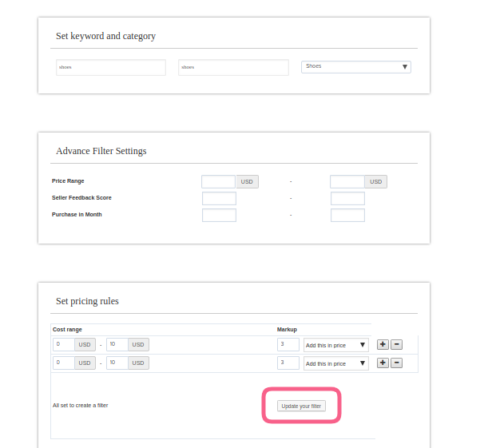This screenshot has width=492, height=448.
Task: Click plus icon in second pricing rule row
Action: pos(383,363)
